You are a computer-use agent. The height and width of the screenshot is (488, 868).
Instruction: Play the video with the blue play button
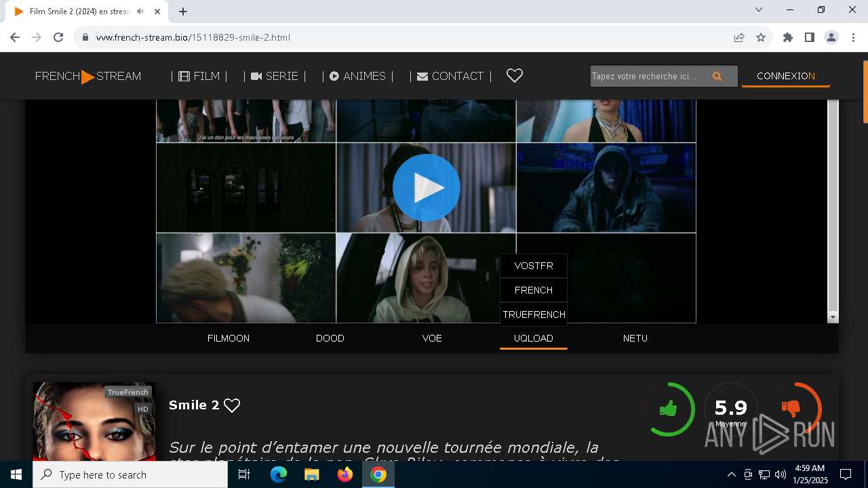(x=427, y=188)
